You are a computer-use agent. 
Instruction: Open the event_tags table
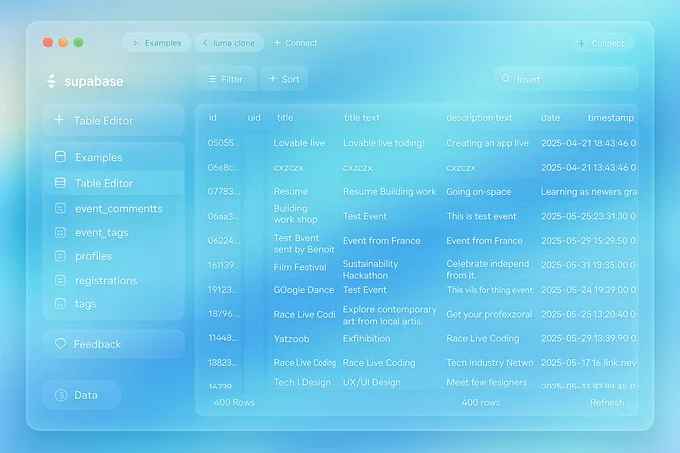coord(114,232)
